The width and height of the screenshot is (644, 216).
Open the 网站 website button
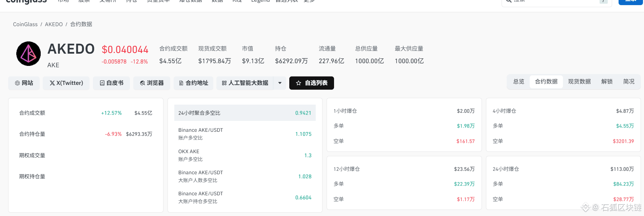[24, 83]
